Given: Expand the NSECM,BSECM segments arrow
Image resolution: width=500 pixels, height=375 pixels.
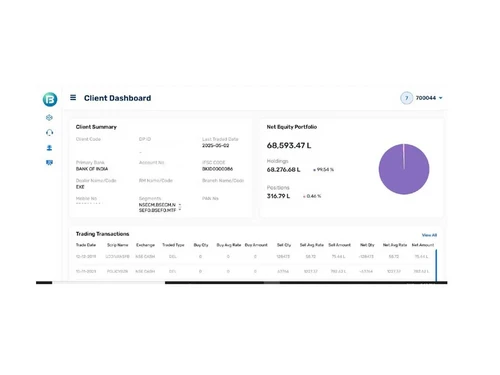Looking at the screenshot, I should [180, 205].
